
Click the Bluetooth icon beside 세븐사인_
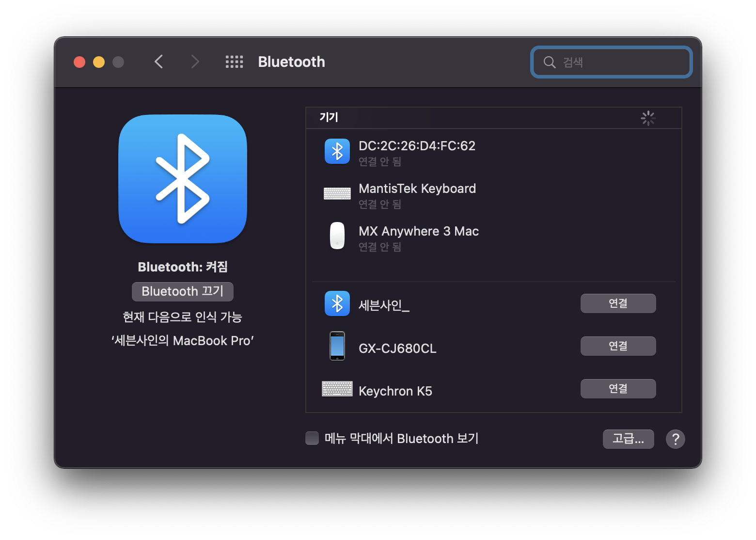point(337,303)
